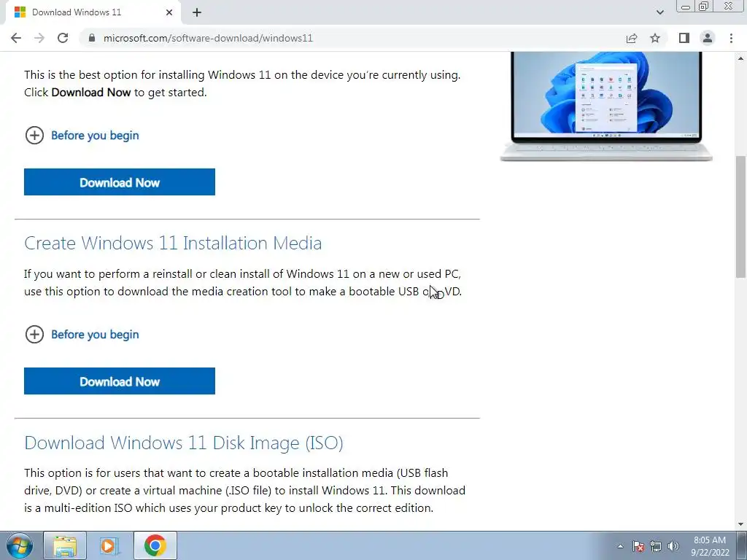Open the Chrome three-dot menu
This screenshot has height=560, width=747.
click(x=731, y=38)
